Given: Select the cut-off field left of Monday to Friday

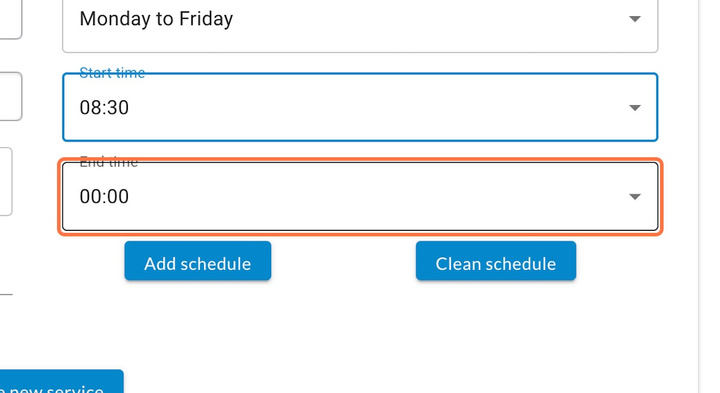Looking at the screenshot, I should (x=11, y=19).
